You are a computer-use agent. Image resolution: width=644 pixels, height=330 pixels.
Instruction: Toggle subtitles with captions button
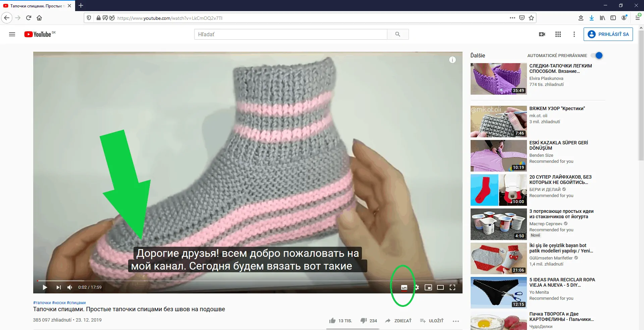pos(404,287)
